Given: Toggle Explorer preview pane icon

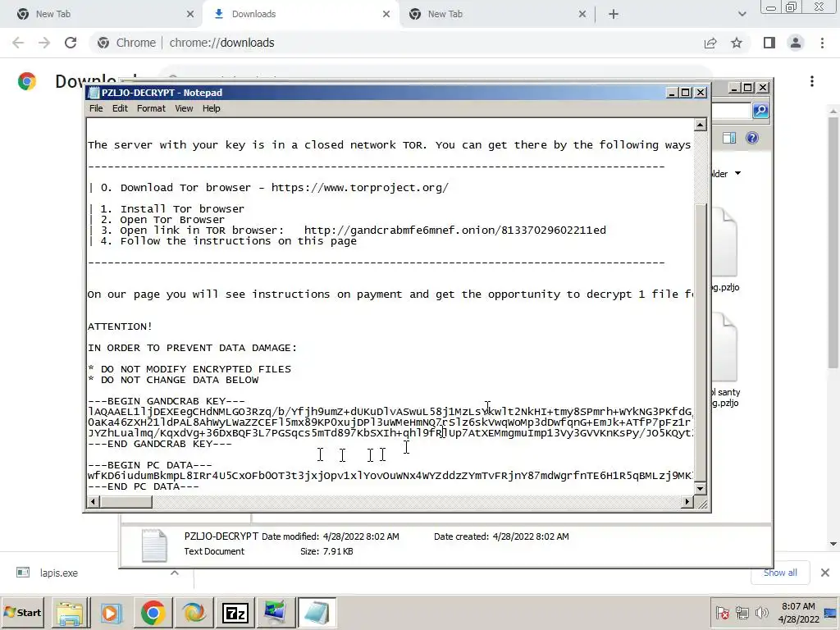Looking at the screenshot, I should [729, 138].
